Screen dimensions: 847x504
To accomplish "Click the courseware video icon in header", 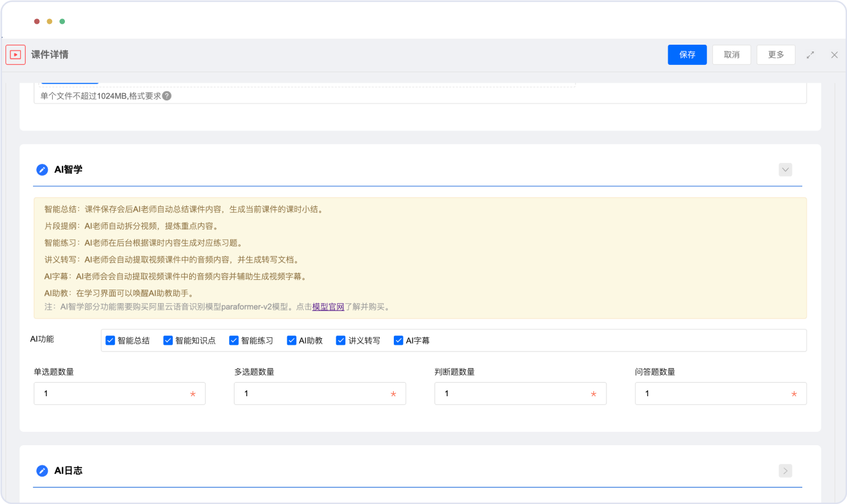I will pos(15,55).
